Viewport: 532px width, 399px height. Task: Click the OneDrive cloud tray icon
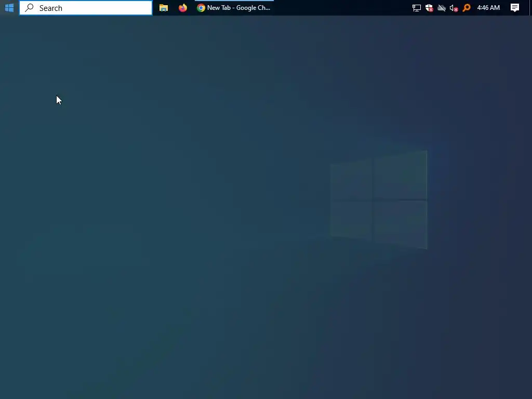[442, 8]
